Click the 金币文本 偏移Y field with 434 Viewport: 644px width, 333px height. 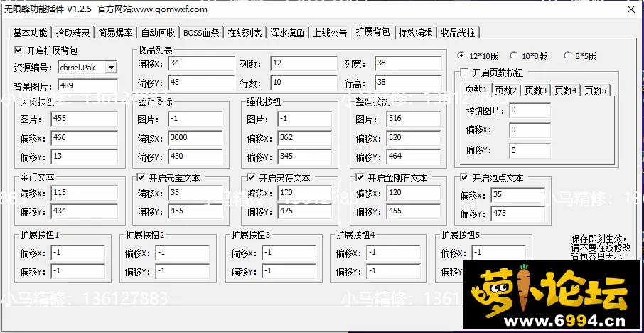point(85,211)
